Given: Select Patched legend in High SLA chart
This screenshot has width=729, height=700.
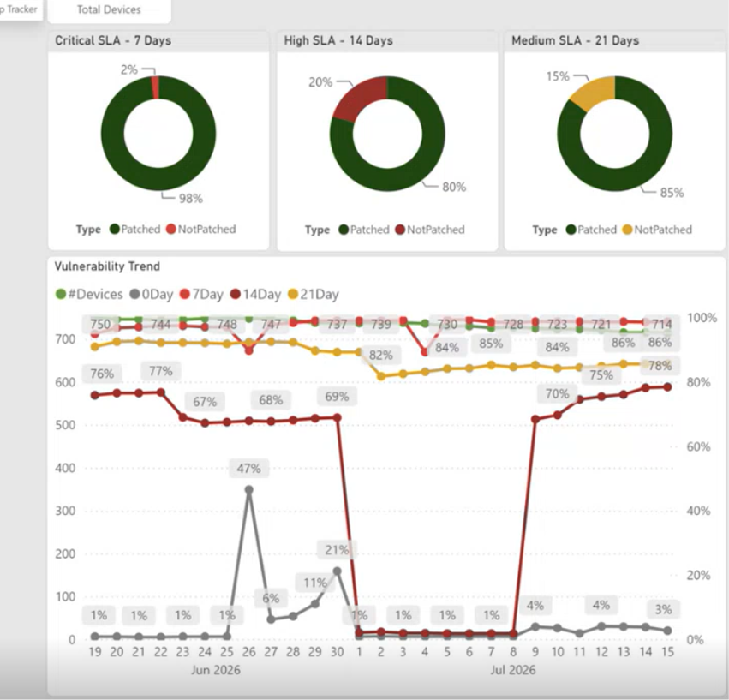Looking at the screenshot, I should click(364, 230).
